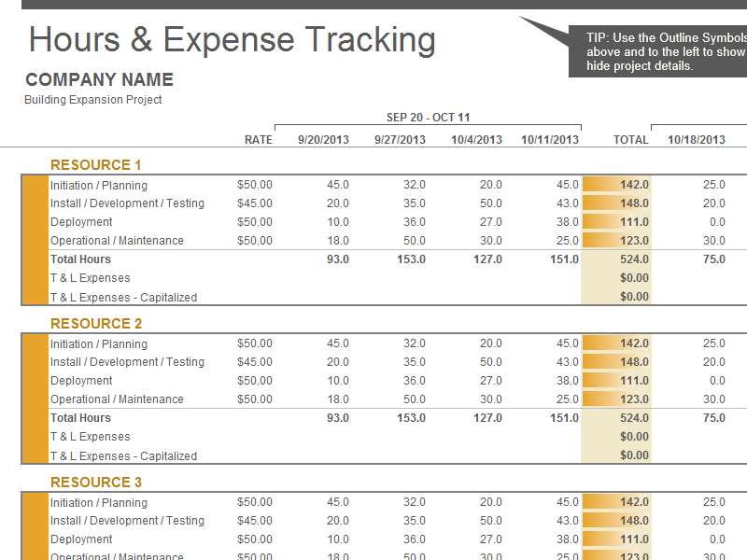Click the RESOURCE 1 heading

coord(96,165)
